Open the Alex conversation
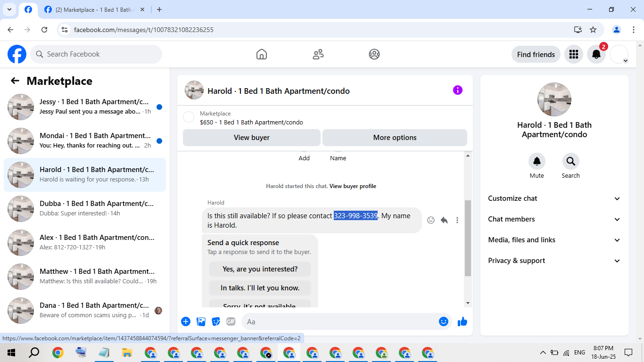 coord(85,243)
